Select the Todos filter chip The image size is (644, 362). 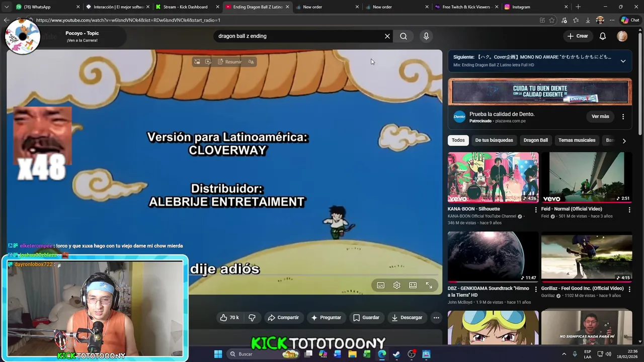pos(458,140)
